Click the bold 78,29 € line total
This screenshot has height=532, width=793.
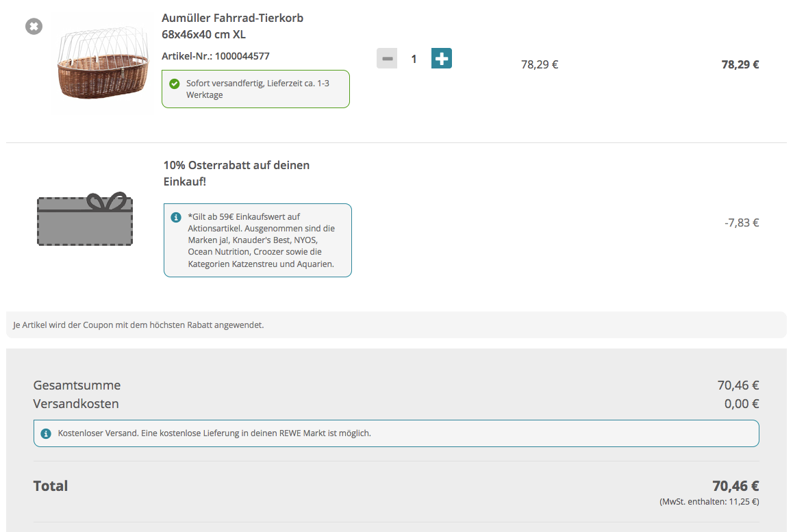point(740,65)
